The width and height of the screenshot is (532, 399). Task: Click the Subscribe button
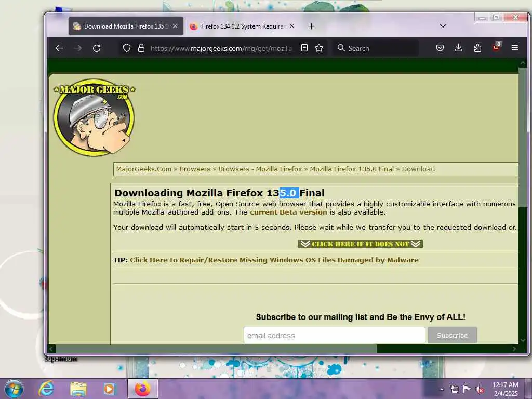point(453,335)
